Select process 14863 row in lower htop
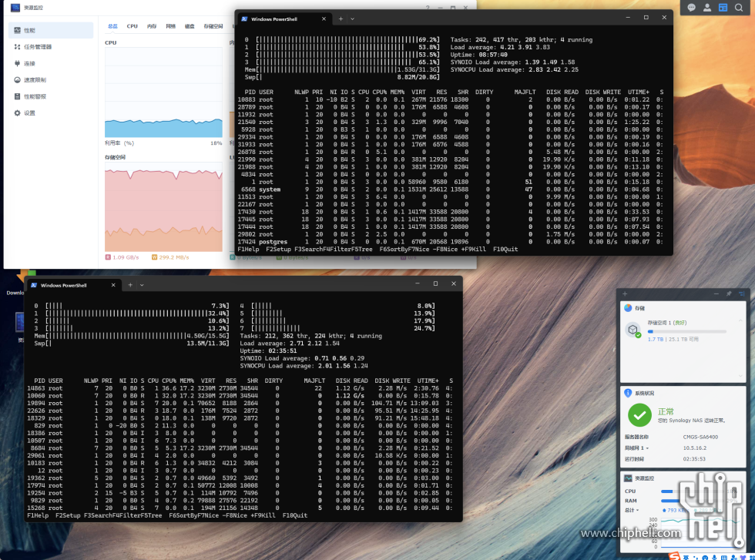755x560 pixels. (x=240, y=388)
